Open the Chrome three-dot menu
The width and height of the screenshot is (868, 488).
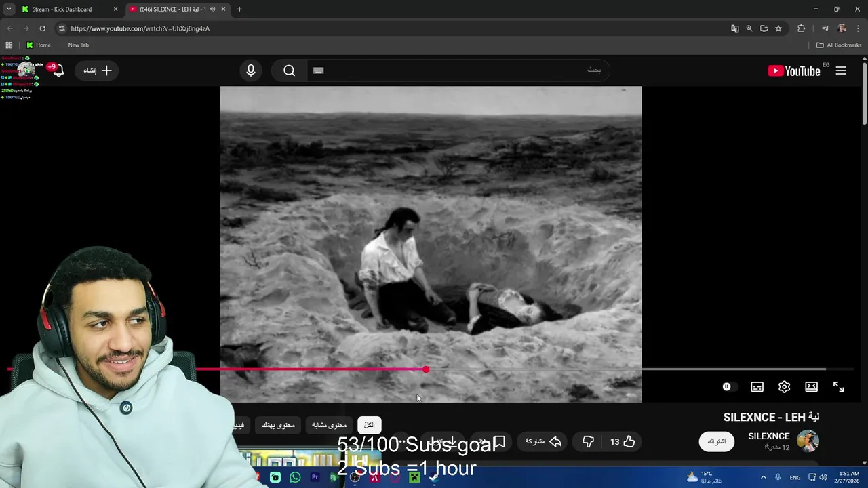click(859, 28)
